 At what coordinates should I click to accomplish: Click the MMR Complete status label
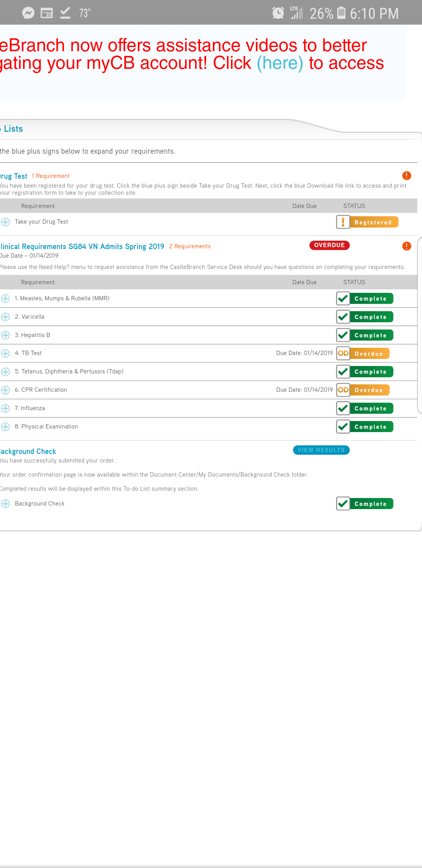pyautogui.click(x=371, y=299)
